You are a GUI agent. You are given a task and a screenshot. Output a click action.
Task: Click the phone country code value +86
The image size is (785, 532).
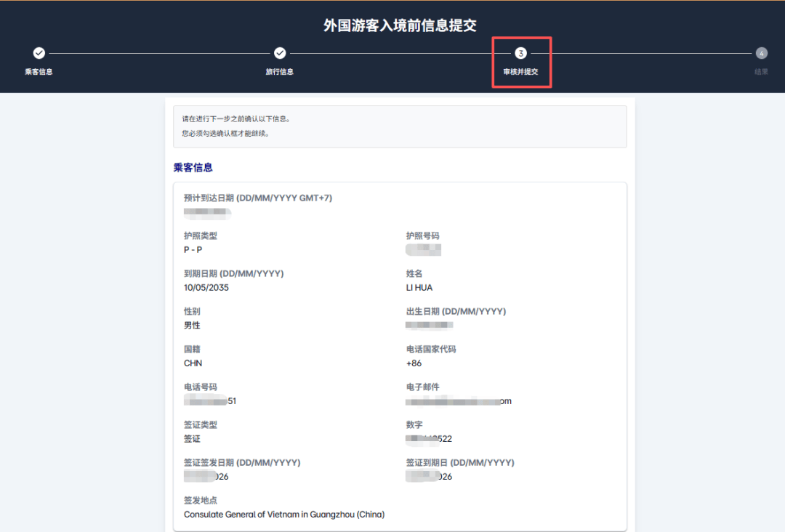414,363
